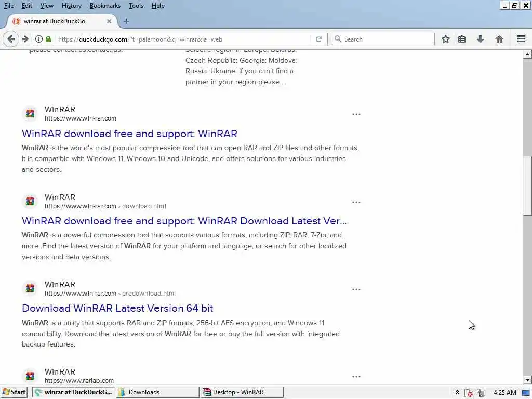Click the 4:25 AM clock

coord(505,393)
